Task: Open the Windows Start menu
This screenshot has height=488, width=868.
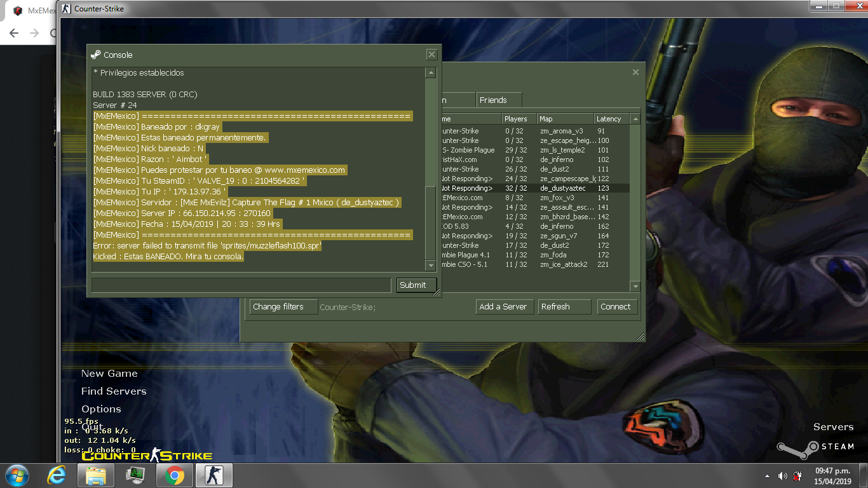Action: click(17, 475)
